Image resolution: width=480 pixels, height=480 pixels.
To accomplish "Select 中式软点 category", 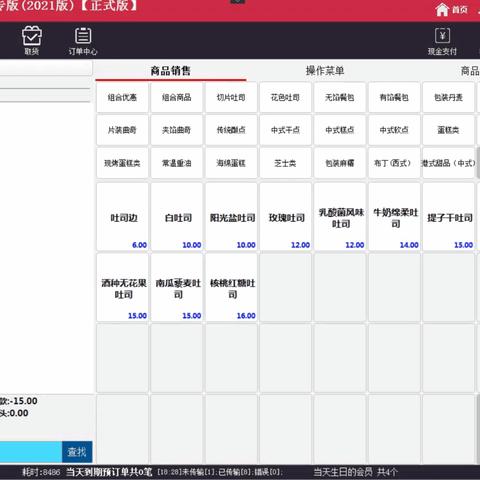I will coord(394,130).
